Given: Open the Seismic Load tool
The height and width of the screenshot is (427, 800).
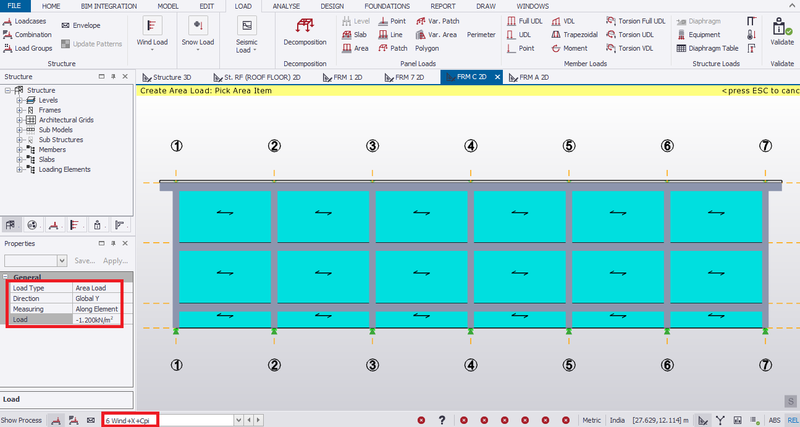Looking at the screenshot, I should click(247, 33).
